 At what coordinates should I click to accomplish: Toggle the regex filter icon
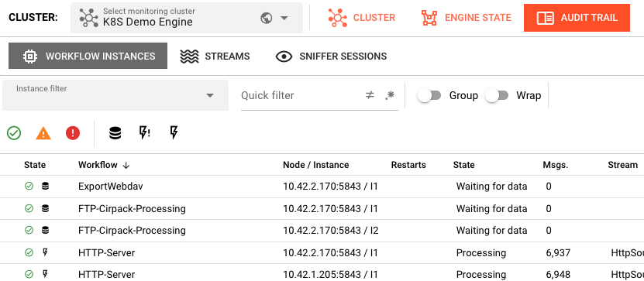(x=390, y=95)
